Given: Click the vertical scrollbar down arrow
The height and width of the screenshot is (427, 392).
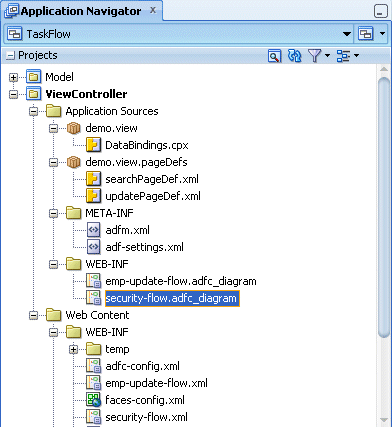Looking at the screenshot, I should tap(384, 421).
